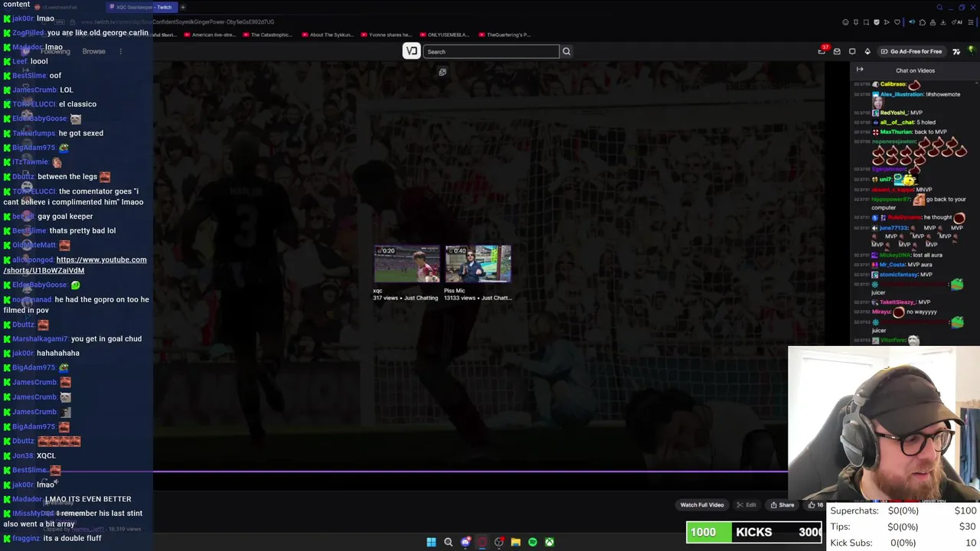This screenshot has height=551, width=980.
Task: Click the clip Edit button
Action: (x=746, y=505)
